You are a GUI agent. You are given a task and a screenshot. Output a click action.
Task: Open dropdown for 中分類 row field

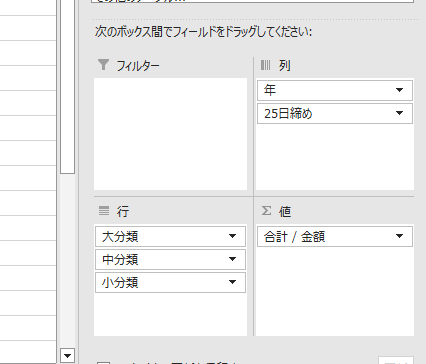click(x=232, y=259)
